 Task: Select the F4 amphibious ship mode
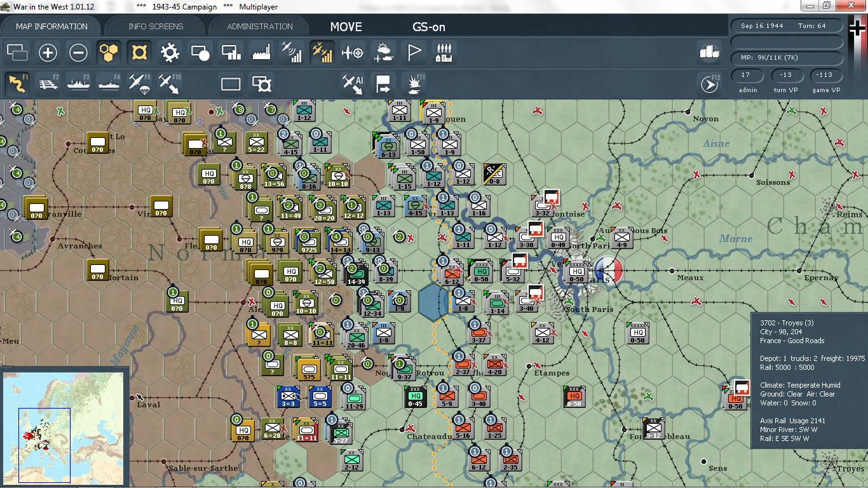coord(109,83)
